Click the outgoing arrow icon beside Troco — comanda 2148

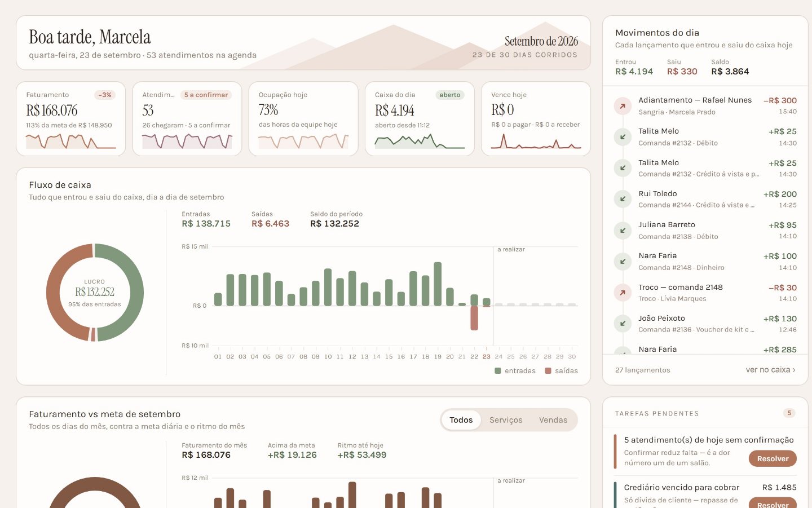(x=623, y=293)
